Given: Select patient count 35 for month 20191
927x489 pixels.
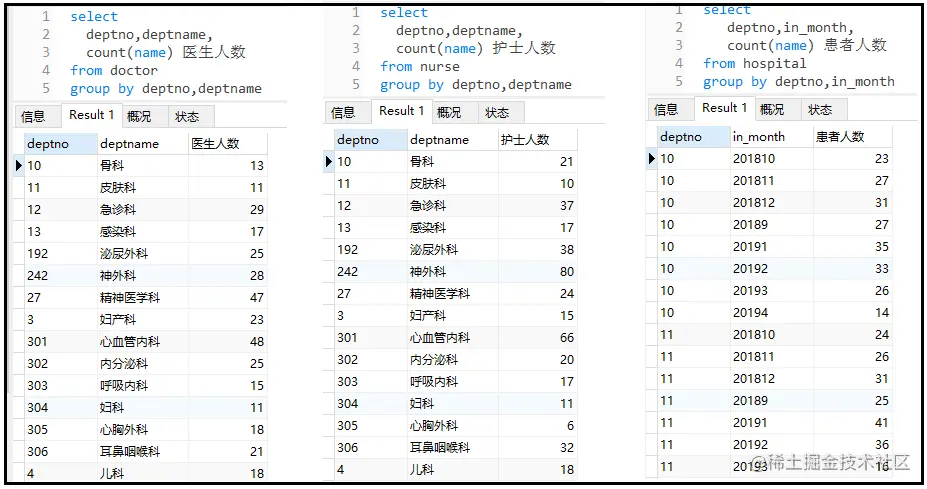Looking at the screenshot, I should tap(852, 247).
